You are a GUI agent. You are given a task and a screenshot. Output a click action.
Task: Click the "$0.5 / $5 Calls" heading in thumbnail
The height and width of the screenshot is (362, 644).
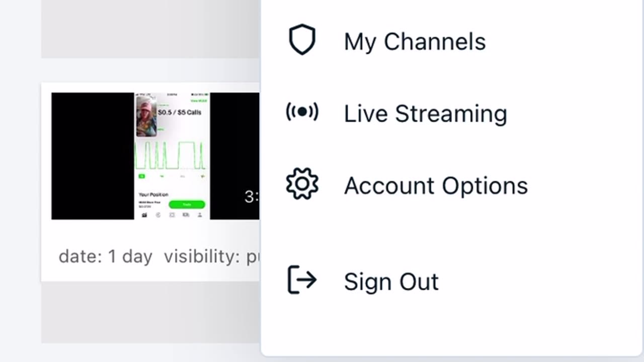click(180, 112)
